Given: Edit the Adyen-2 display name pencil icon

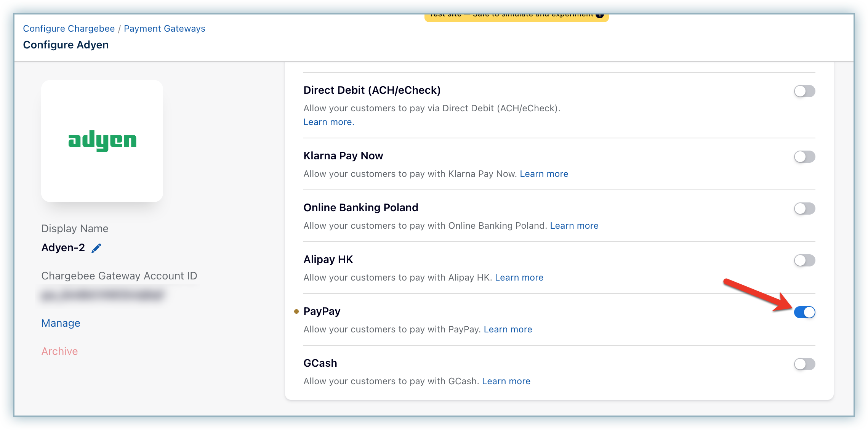Looking at the screenshot, I should (x=96, y=248).
